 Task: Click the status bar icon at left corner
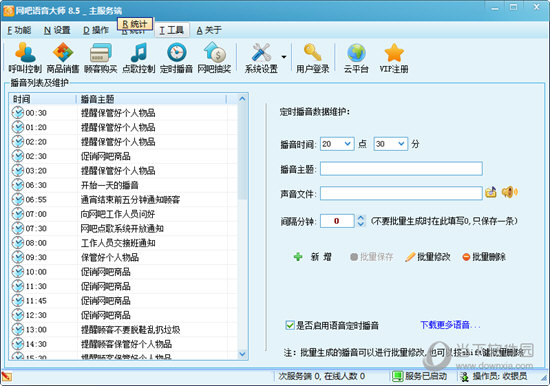coord(7,377)
